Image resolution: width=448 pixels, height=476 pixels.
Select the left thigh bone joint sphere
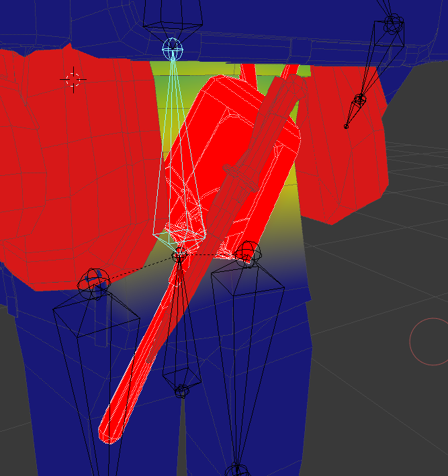(94, 283)
